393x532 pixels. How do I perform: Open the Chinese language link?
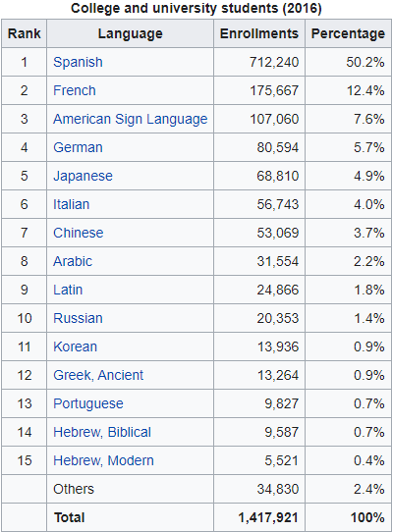coord(79,233)
